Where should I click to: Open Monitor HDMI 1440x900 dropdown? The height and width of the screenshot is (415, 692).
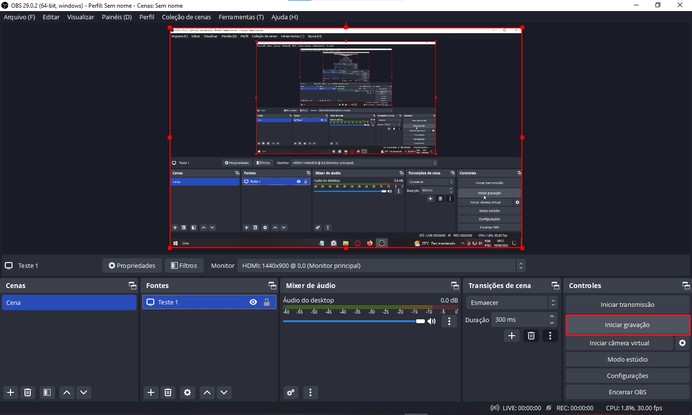click(x=381, y=265)
